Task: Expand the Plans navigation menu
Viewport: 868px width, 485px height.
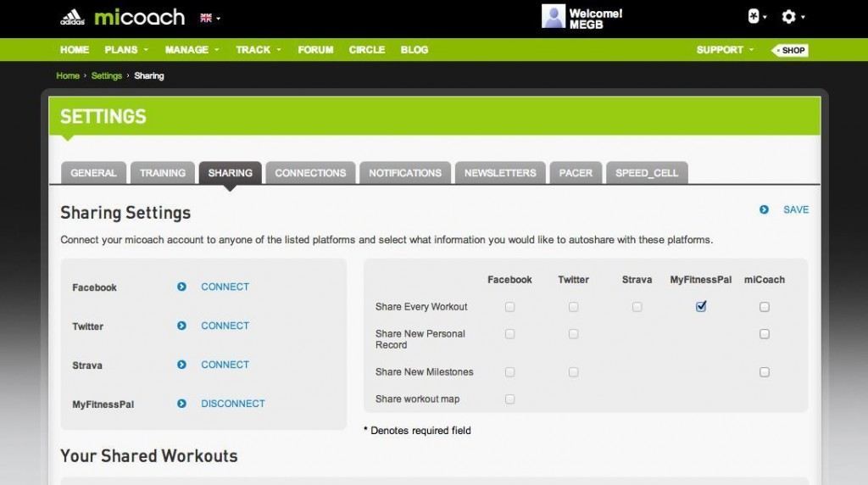Action: [125, 50]
